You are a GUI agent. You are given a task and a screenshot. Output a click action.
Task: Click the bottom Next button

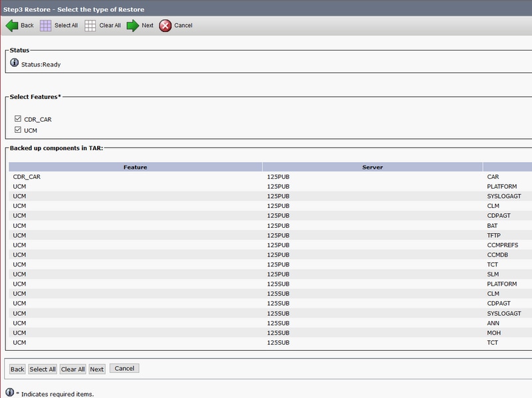point(96,369)
